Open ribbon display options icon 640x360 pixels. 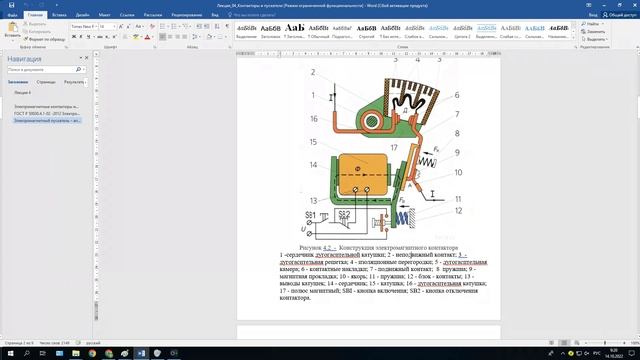pos(589,5)
